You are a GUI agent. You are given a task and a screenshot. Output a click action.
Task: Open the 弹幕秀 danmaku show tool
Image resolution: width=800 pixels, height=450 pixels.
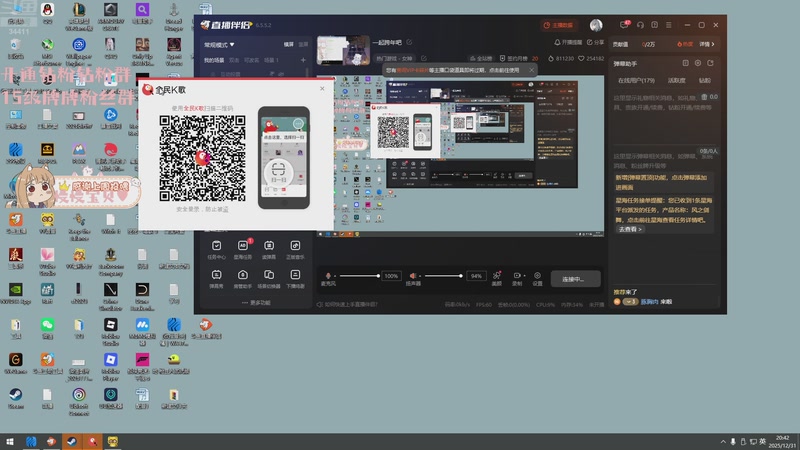(x=216, y=279)
